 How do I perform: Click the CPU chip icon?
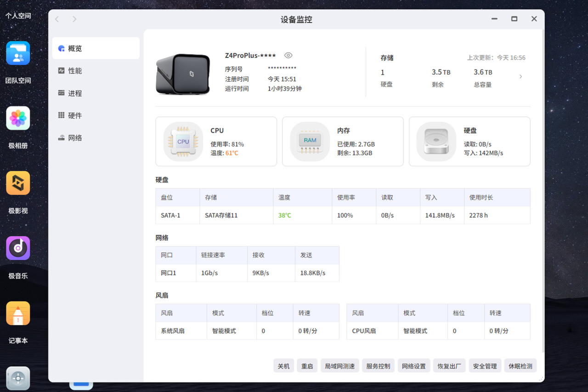[183, 142]
